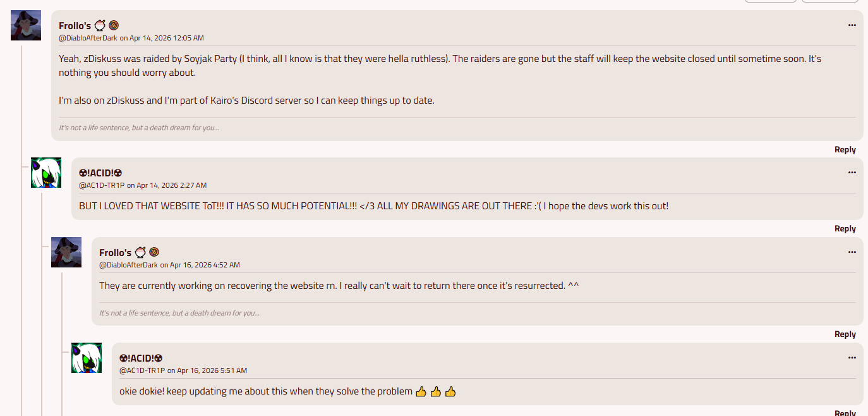Click the "Apr 16, 2026 4:52 AM" timestamp
Screen dimensions: 868x416
pyautogui.click(x=205, y=265)
